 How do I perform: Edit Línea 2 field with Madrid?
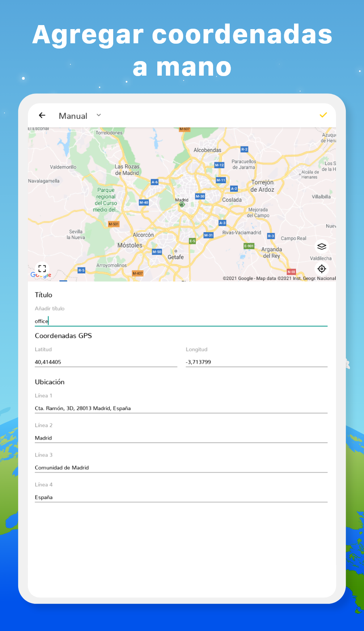click(181, 438)
